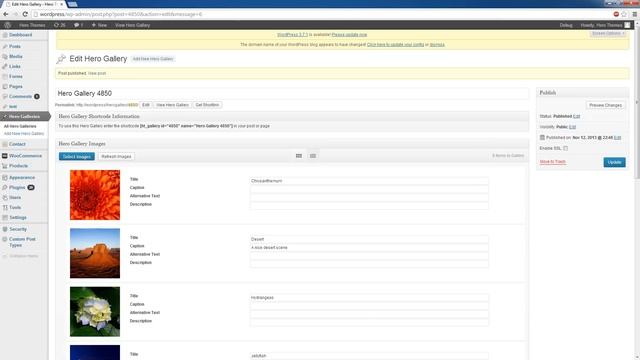The height and width of the screenshot is (360, 640).
Task: Click the blue Select Images button
Action: (x=77, y=156)
